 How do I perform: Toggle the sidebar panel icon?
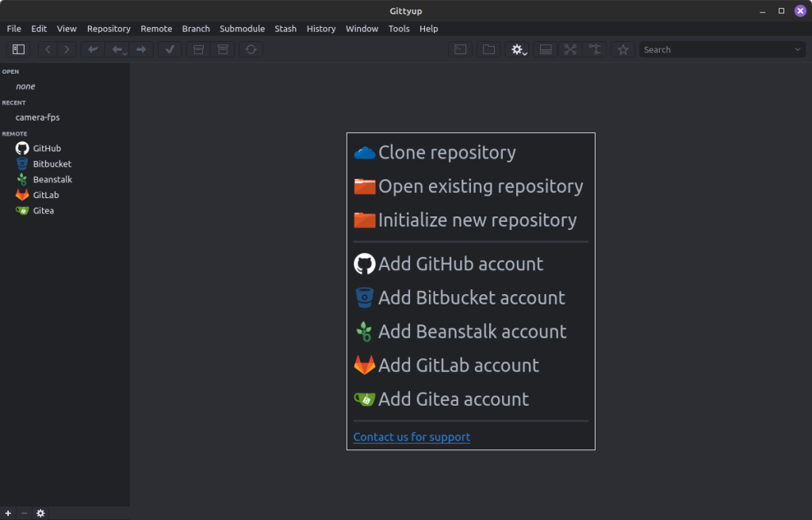click(x=18, y=49)
